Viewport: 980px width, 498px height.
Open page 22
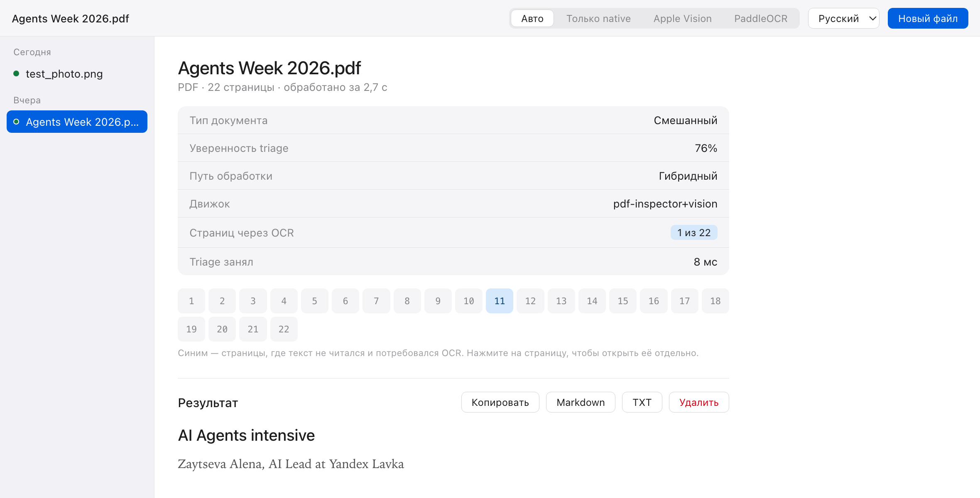(284, 329)
